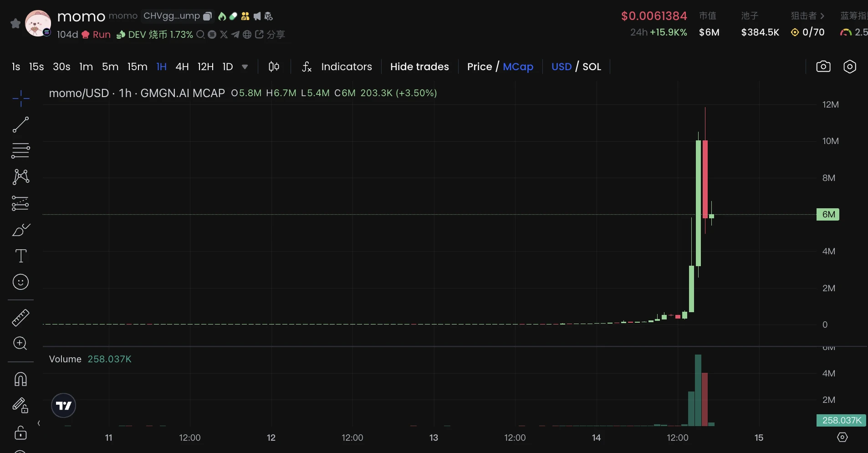The image size is (868, 453).
Task: Click the Run label with chef hat
Action: tap(96, 35)
